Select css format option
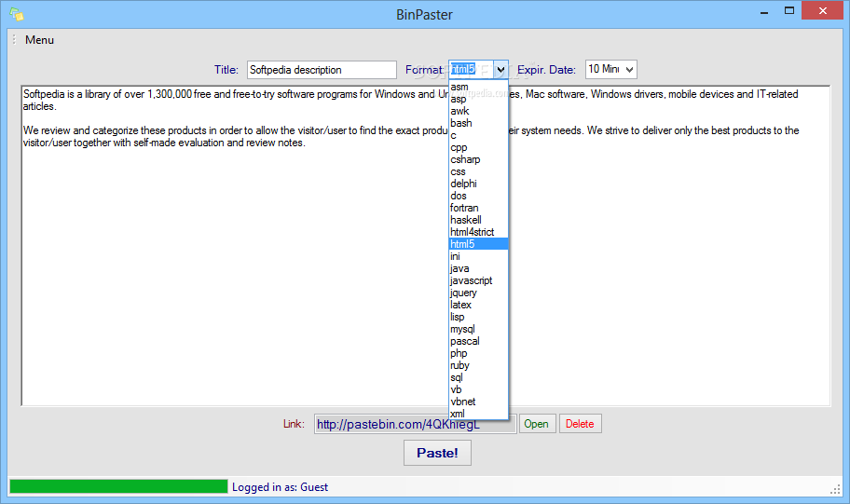Screen dimensions: 850x504 click(x=478, y=171)
